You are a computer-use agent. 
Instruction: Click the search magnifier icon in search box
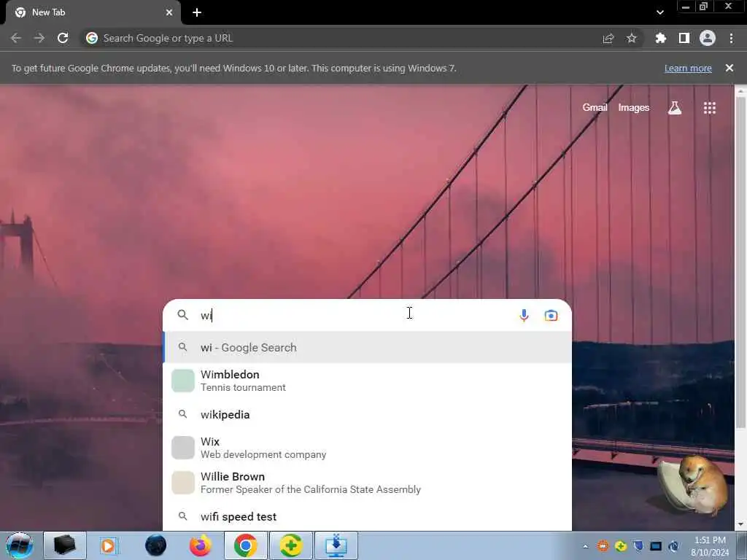point(183,315)
